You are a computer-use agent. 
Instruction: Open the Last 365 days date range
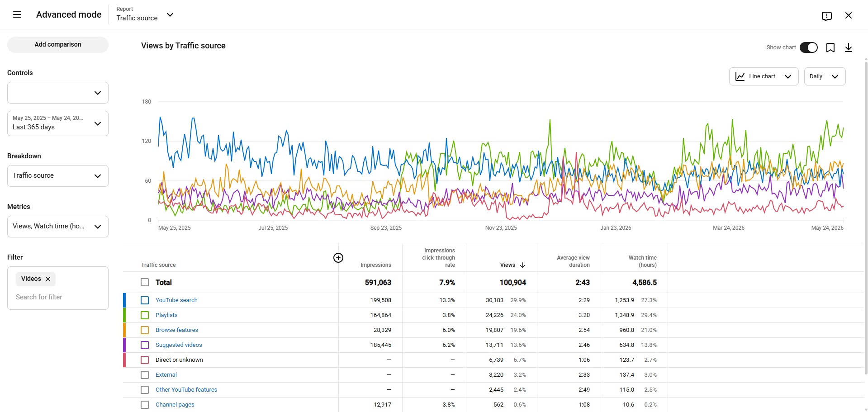pyautogui.click(x=58, y=123)
